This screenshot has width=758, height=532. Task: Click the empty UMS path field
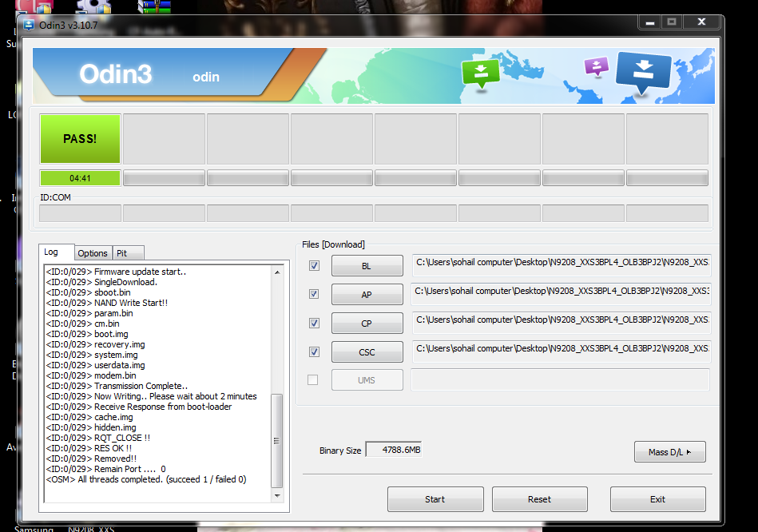560,379
